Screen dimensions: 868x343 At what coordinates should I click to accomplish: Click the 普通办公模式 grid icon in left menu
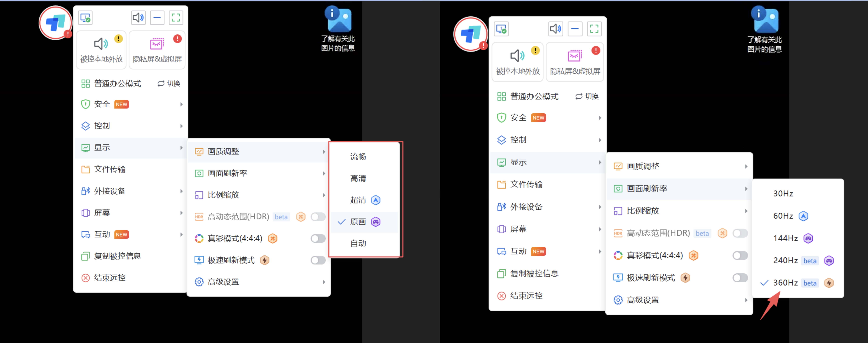pyautogui.click(x=86, y=84)
